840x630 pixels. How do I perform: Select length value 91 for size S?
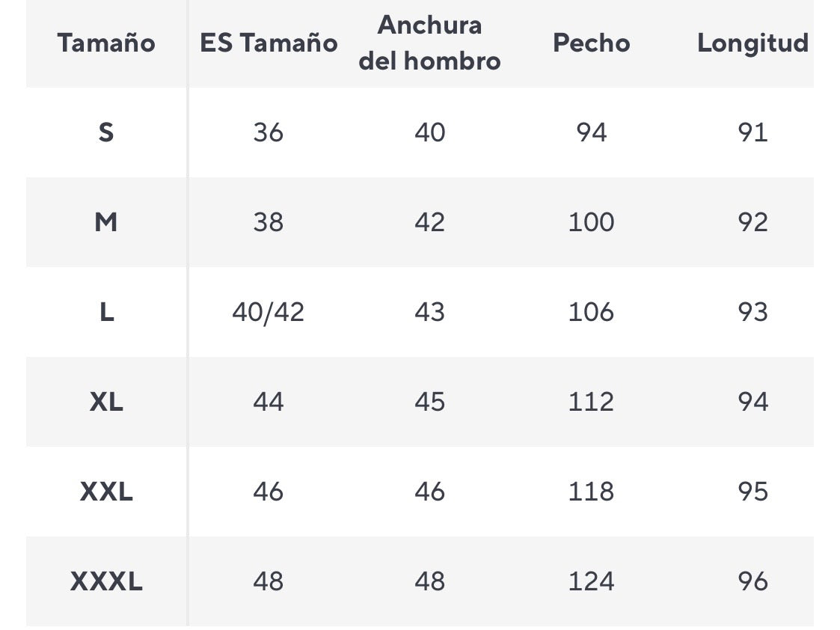click(x=752, y=132)
